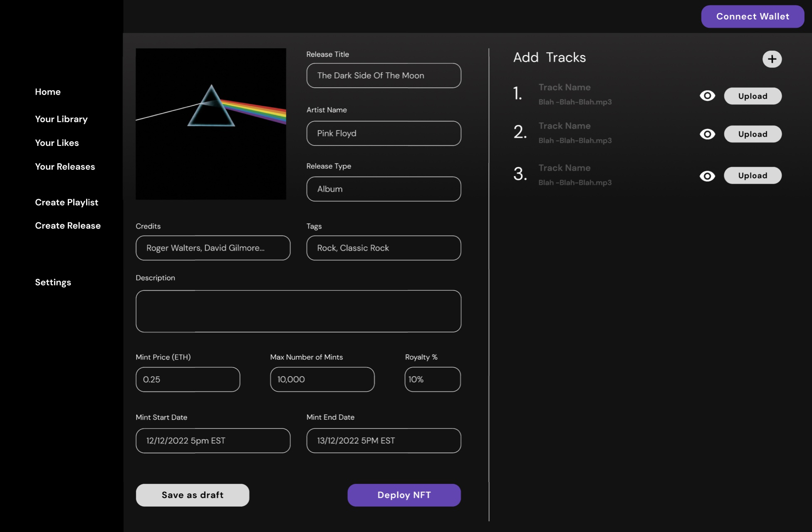Viewport: 812px width, 532px height.
Task: Preview track 1 with the eye icon
Action: pyautogui.click(x=707, y=96)
